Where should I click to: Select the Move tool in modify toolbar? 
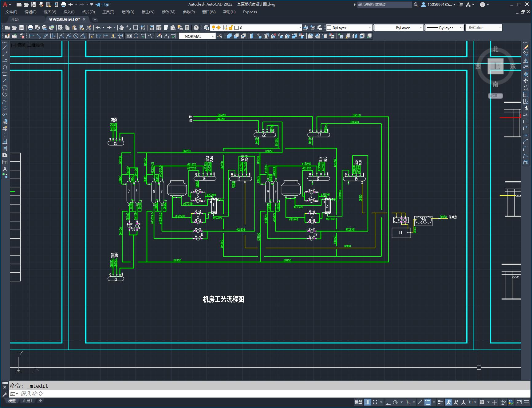click(526, 81)
